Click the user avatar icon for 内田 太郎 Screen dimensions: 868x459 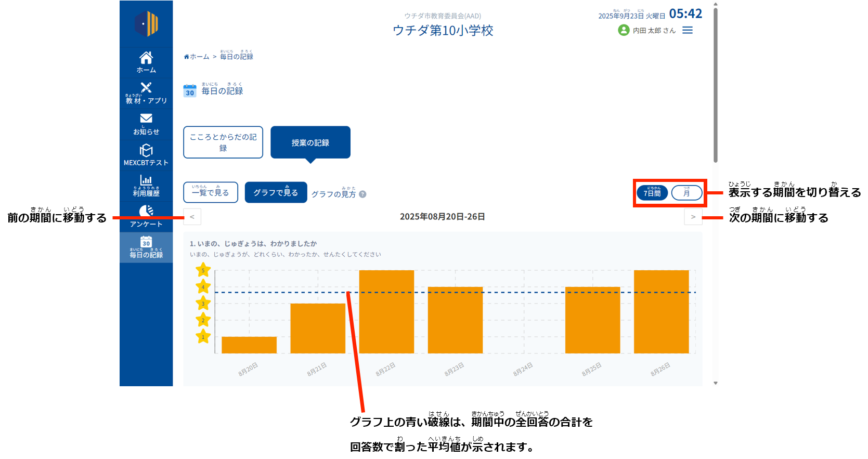coord(624,30)
